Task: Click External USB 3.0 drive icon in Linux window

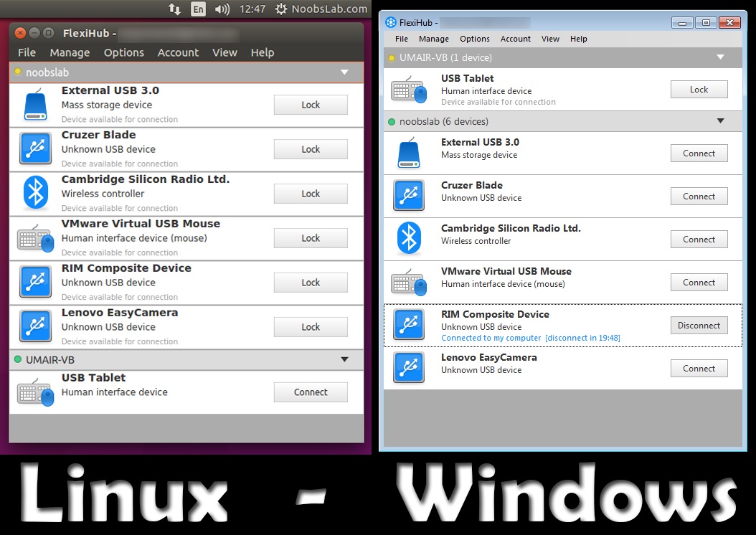Action: [35, 105]
